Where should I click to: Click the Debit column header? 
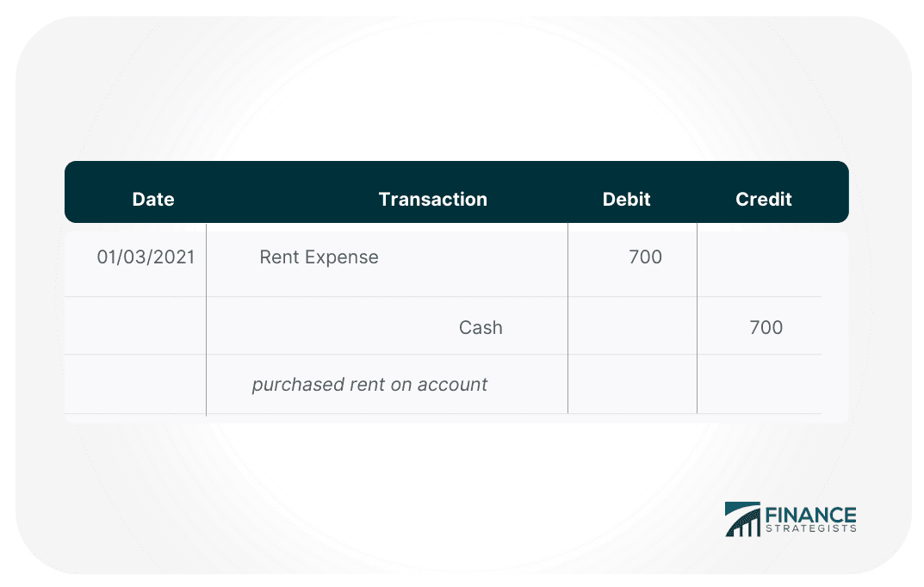point(626,200)
